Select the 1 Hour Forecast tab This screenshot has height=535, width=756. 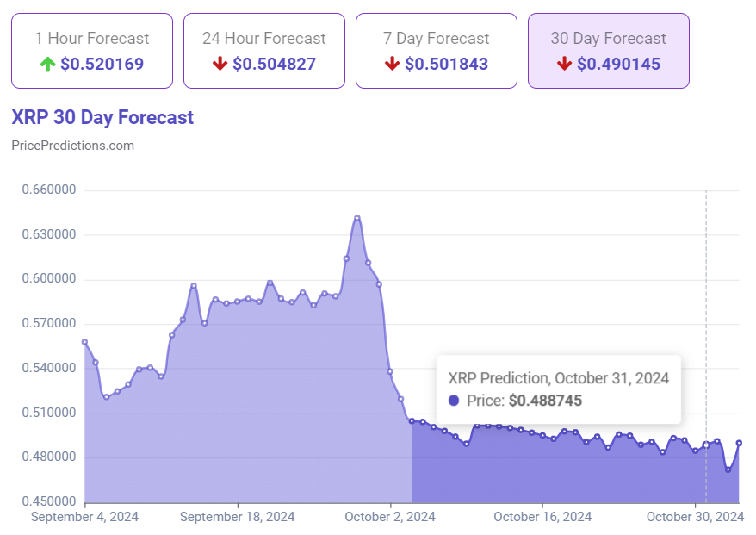(92, 51)
